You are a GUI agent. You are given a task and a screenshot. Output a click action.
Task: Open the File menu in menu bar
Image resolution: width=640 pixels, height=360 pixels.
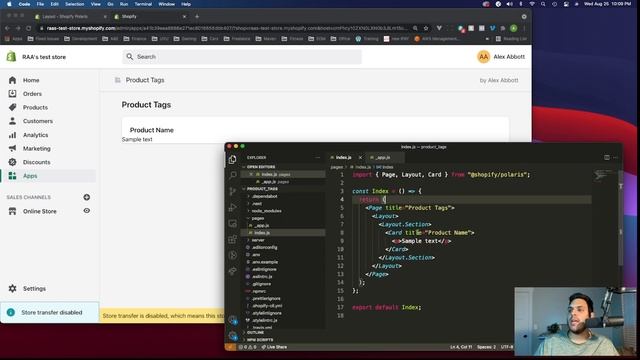pos(40,4)
